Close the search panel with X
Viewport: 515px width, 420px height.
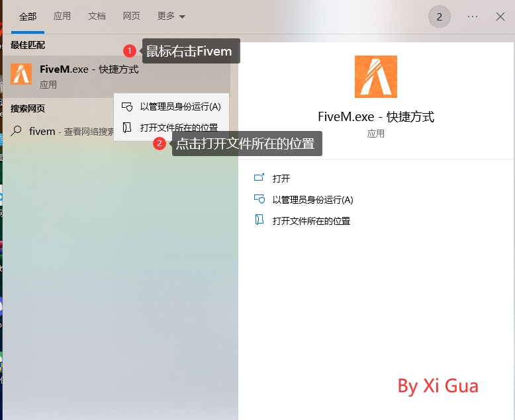pyautogui.click(x=500, y=17)
